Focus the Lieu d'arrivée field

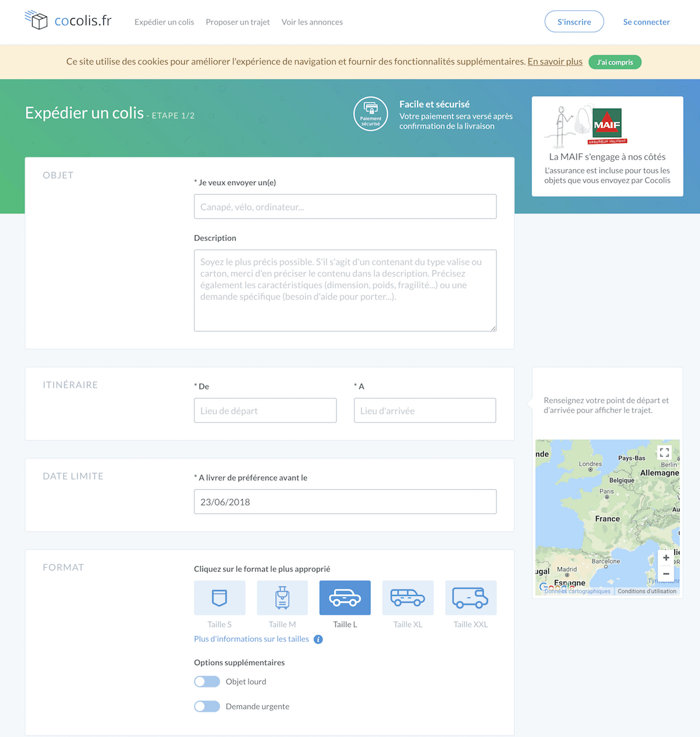(x=425, y=410)
